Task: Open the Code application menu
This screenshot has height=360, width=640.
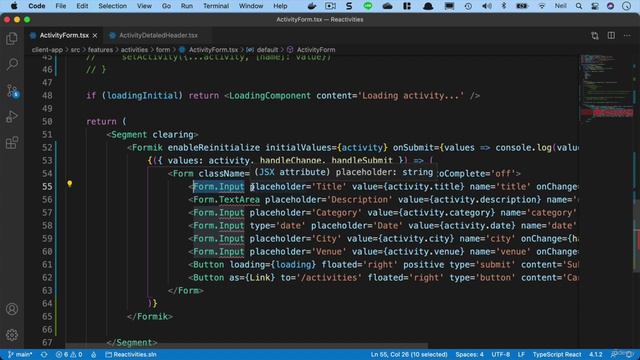Action: coord(37,6)
